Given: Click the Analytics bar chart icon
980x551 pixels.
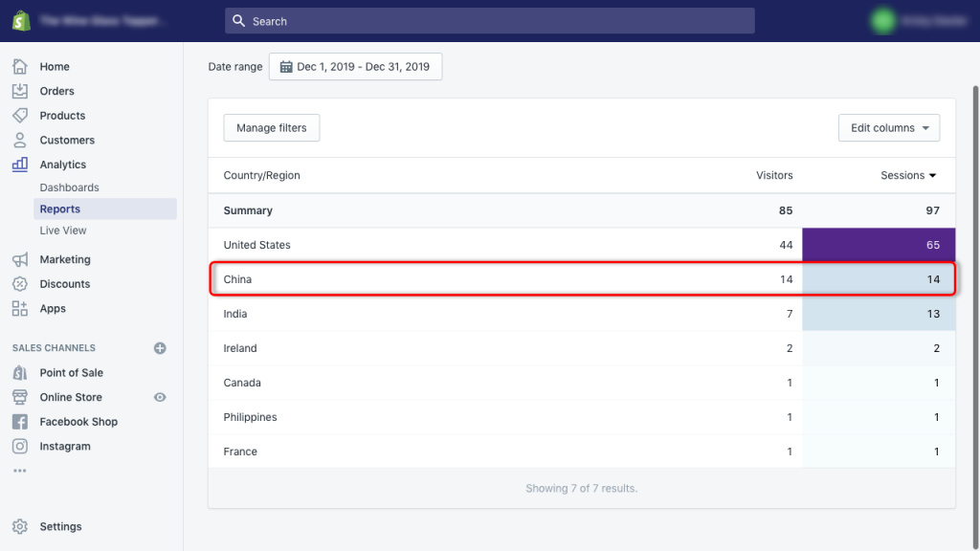Looking at the screenshot, I should tap(20, 165).
